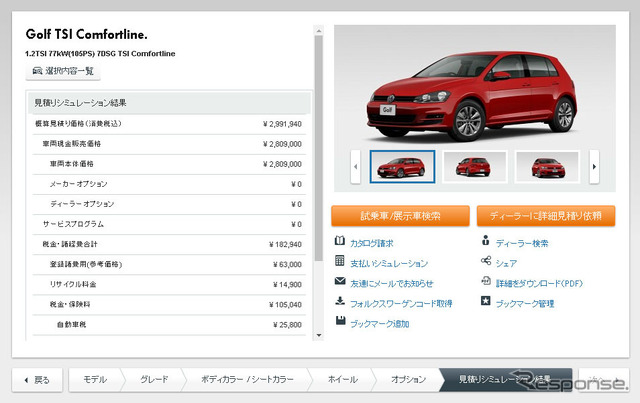This screenshot has height=403, width=640.
Task: Open the ブックマーク追加 link
Action: (380, 324)
